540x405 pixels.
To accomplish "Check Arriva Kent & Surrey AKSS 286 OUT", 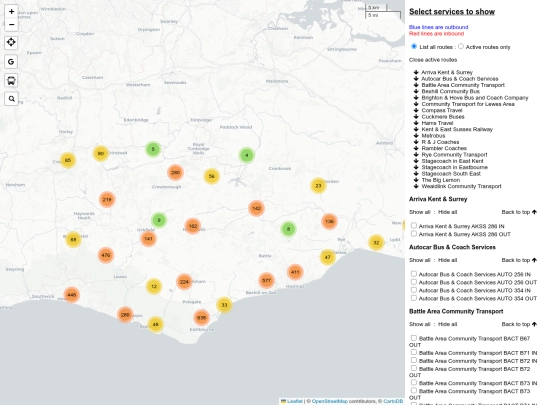I will click(x=414, y=233).
